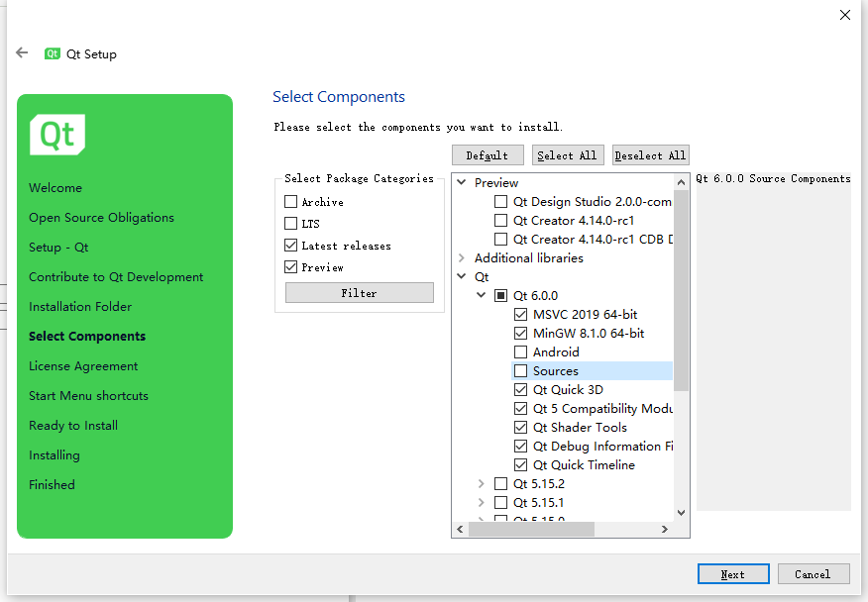Click the vertical scrollbar up arrow

[682, 181]
